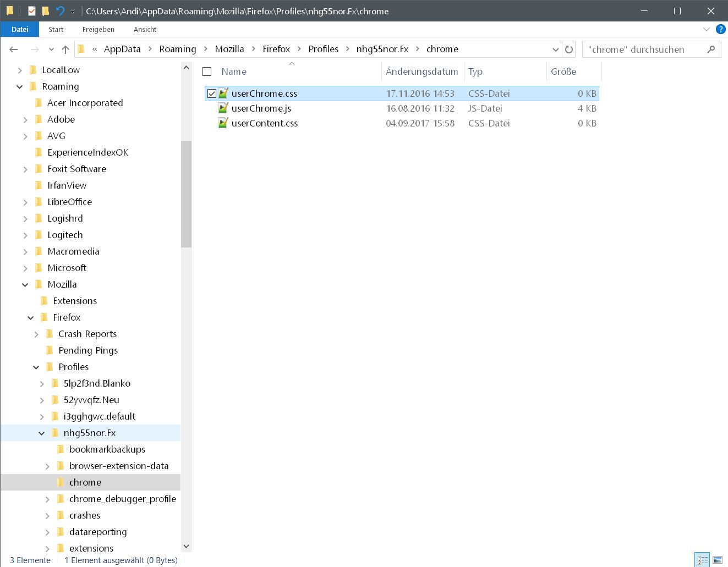Expand the ribbon with the chevron

(x=707, y=29)
